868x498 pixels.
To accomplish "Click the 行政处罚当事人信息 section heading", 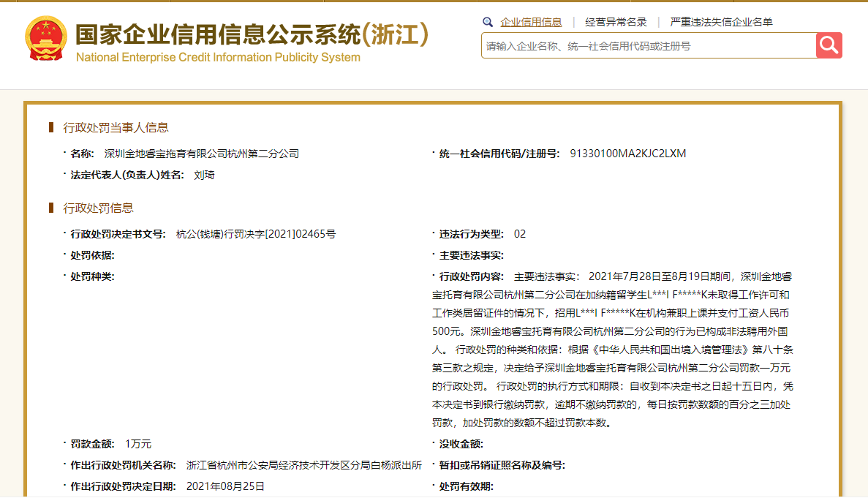I will click(116, 128).
